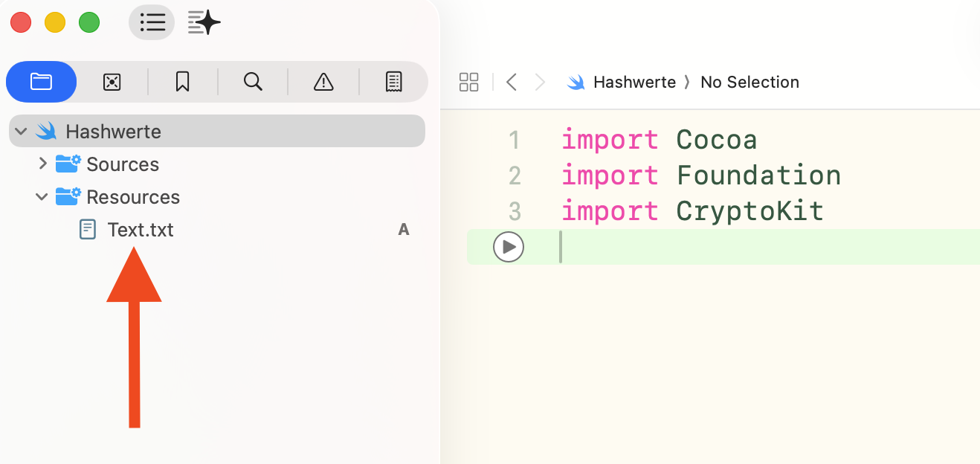Run playground with the line play button
This screenshot has width=980, height=464.
509,247
